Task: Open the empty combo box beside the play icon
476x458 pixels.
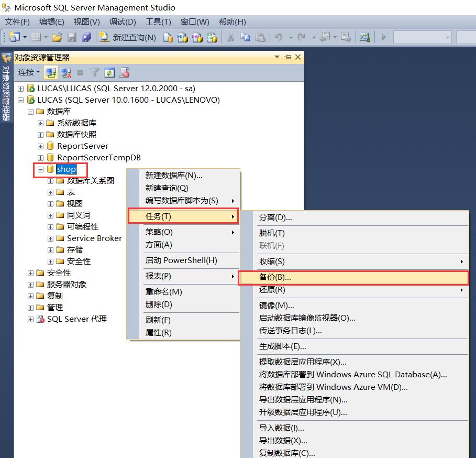Action: pyautogui.click(x=422, y=37)
